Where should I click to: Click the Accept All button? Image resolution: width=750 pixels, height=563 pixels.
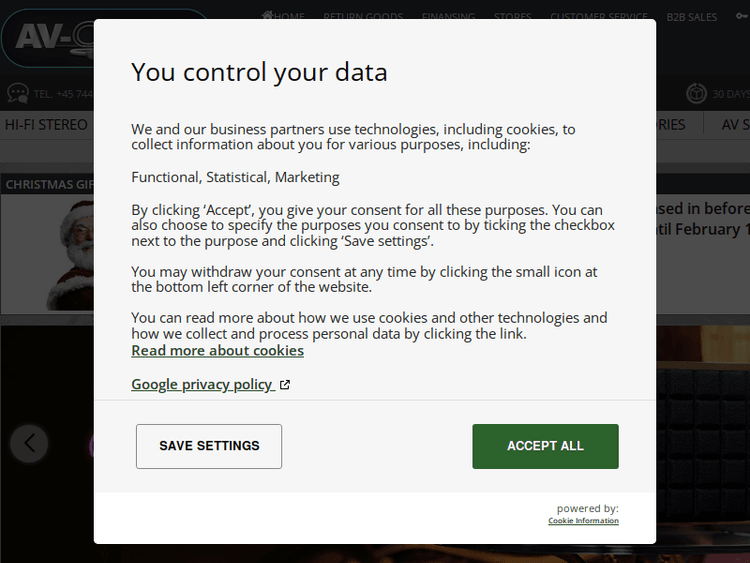[x=545, y=446]
